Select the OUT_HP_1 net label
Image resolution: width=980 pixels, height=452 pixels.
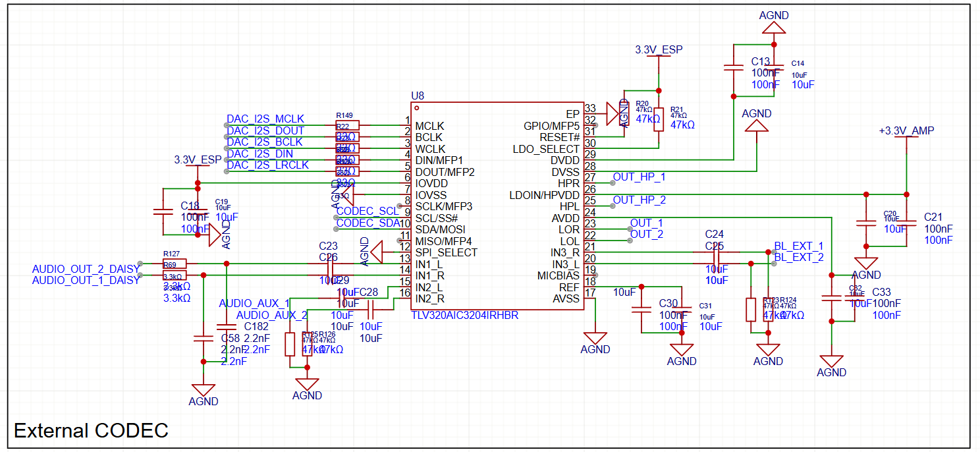(639, 177)
